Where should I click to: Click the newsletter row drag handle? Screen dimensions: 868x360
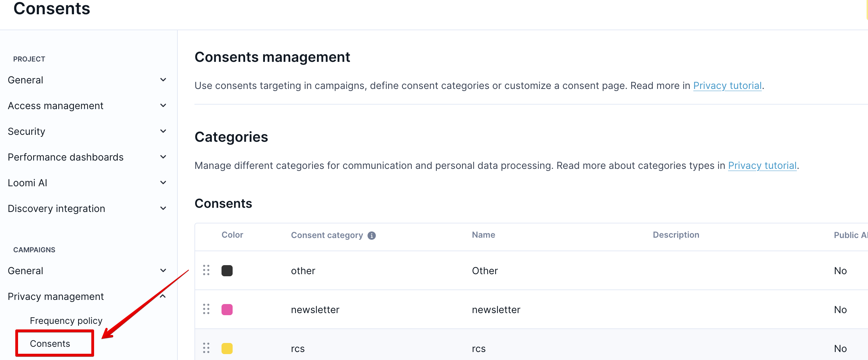pyautogui.click(x=206, y=309)
